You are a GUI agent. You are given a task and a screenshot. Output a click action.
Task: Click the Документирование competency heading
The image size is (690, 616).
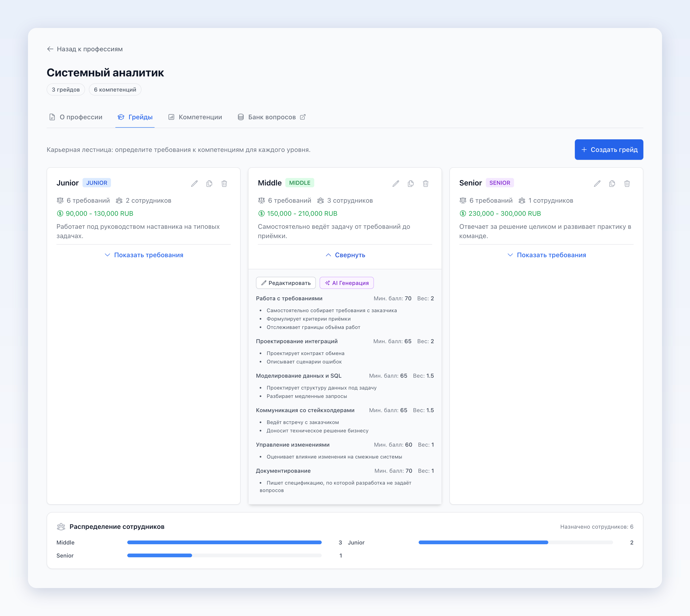(x=283, y=471)
